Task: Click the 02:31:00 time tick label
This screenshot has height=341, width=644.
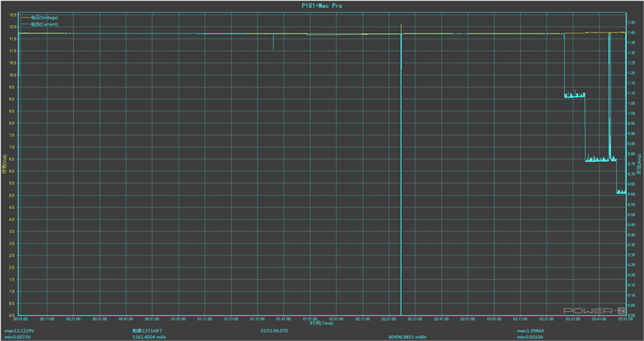Action: (x=415, y=318)
